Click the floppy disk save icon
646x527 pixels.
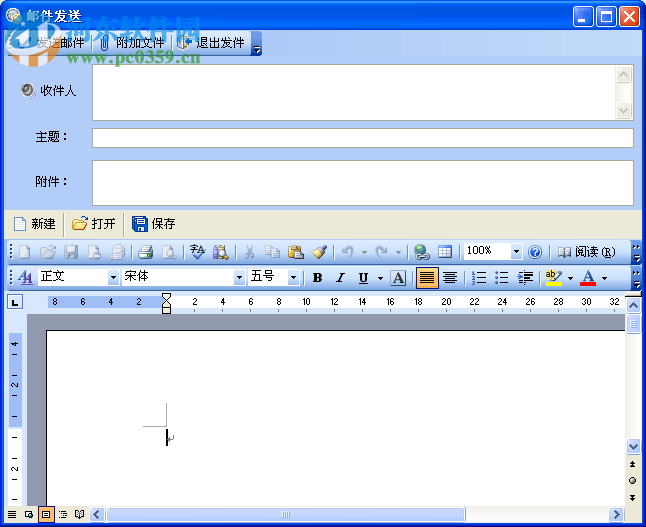pyautogui.click(x=71, y=252)
